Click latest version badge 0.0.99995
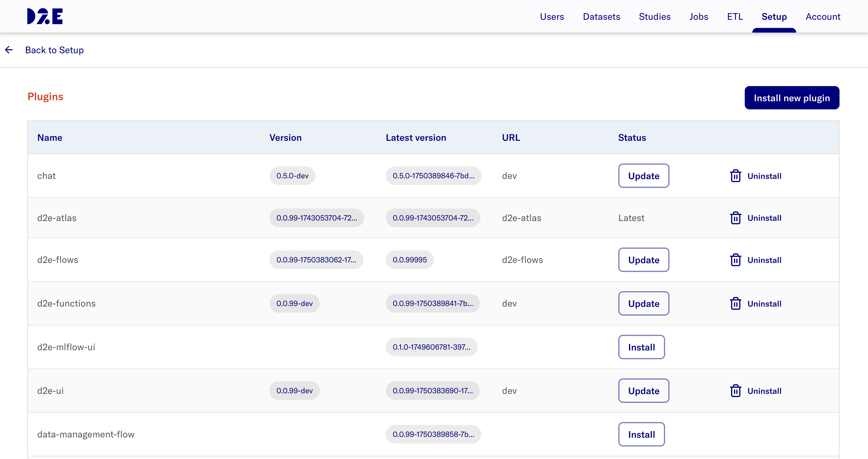Image resolution: width=868 pixels, height=459 pixels. 410,260
